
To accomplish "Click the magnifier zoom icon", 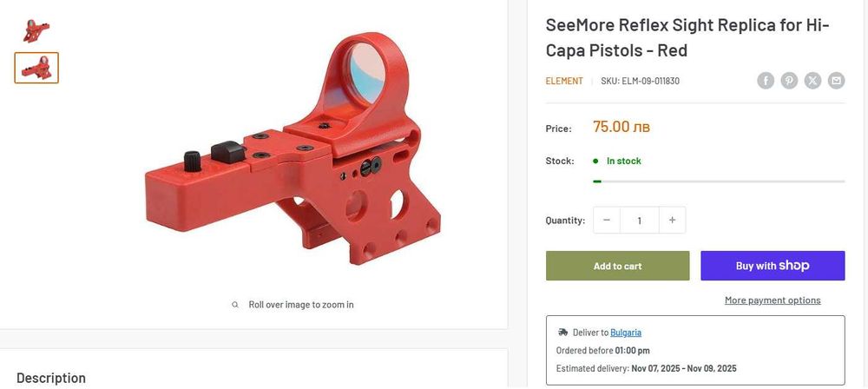I will tap(235, 305).
